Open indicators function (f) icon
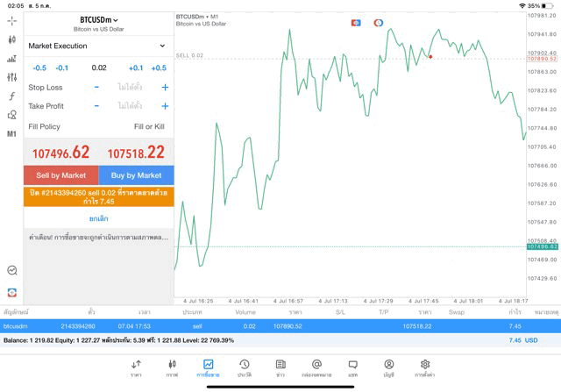This screenshot has width=561, height=392. click(12, 96)
